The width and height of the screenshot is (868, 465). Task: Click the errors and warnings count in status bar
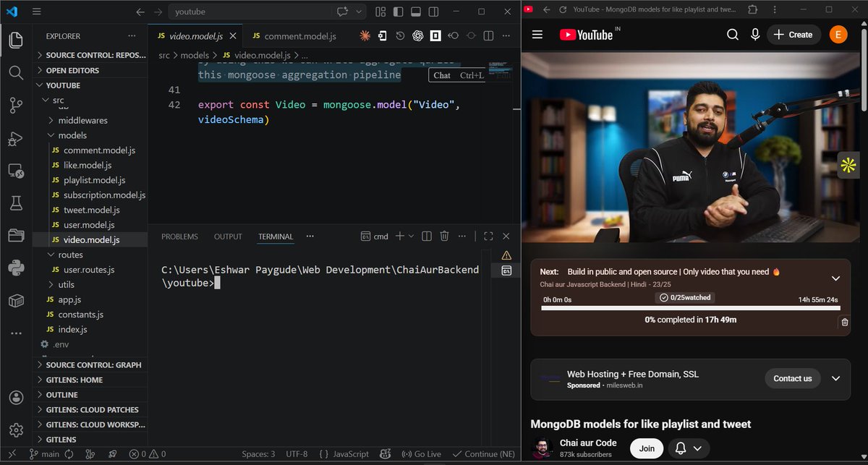pos(148,454)
